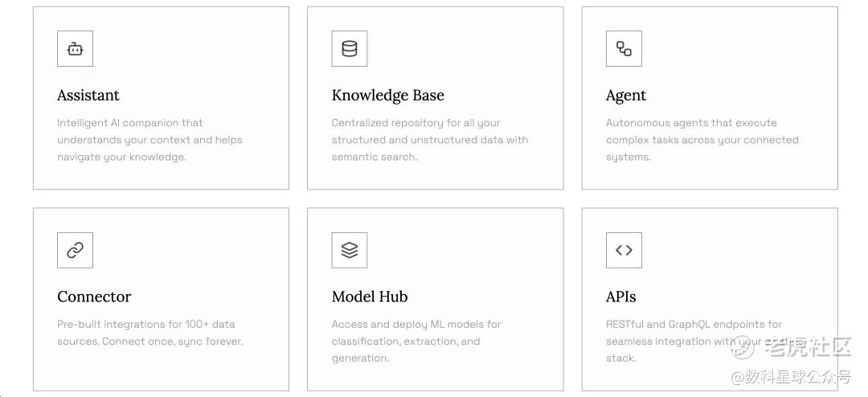Click the Knowledge Base database icon
This screenshot has width=868, height=397.
pos(350,49)
